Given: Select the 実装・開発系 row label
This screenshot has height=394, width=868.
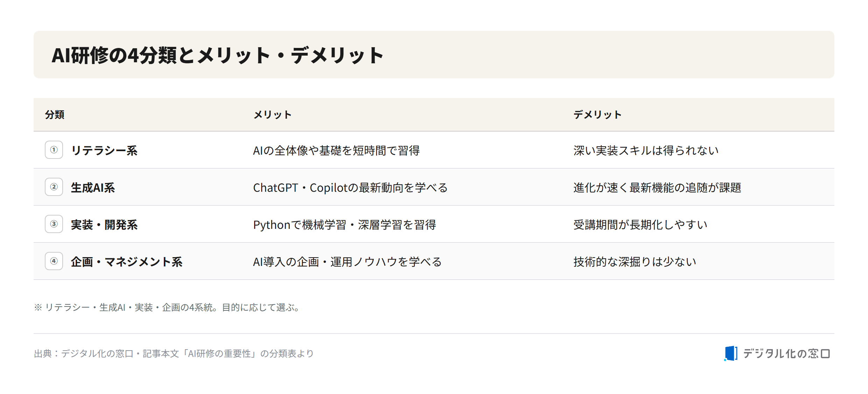Looking at the screenshot, I should (104, 225).
